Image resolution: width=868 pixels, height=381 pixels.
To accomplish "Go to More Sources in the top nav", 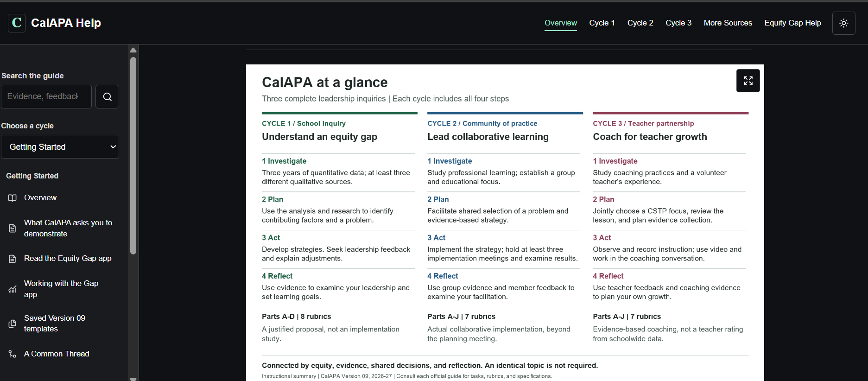I will click(x=728, y=23).
